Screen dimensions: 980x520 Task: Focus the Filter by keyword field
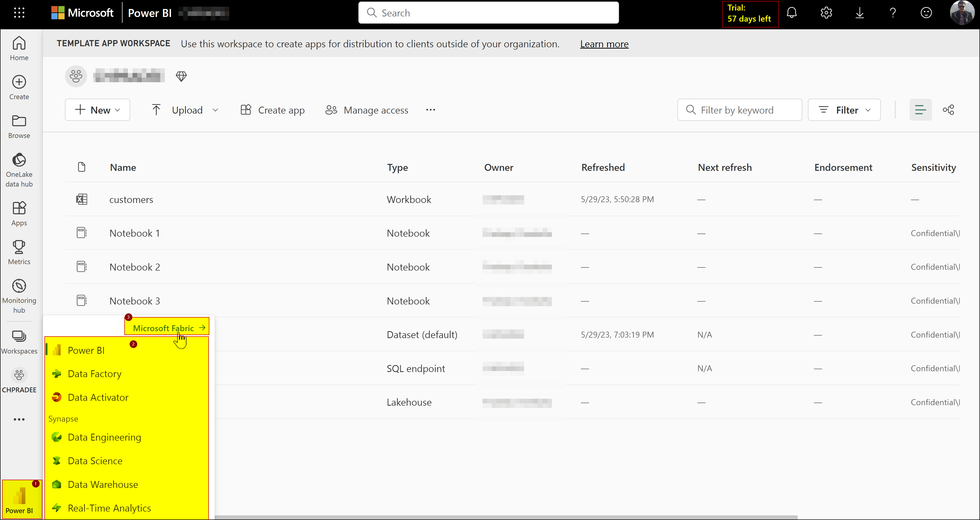740,110
